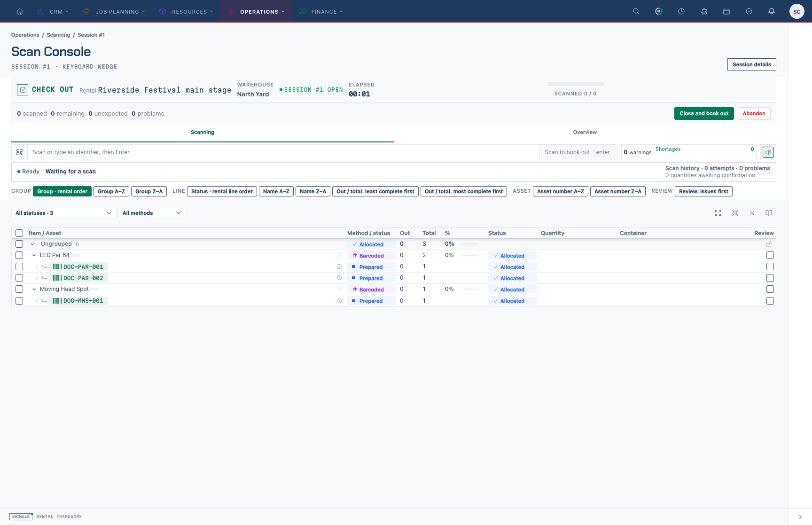Open the notifications bell
Viewport: 812px width, 525px height.
point(772,11)
